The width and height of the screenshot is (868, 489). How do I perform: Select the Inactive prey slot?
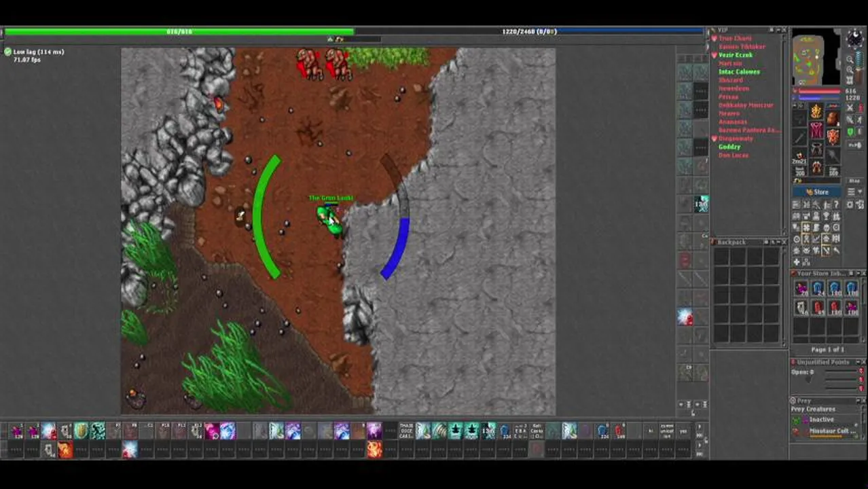[822, 419]
